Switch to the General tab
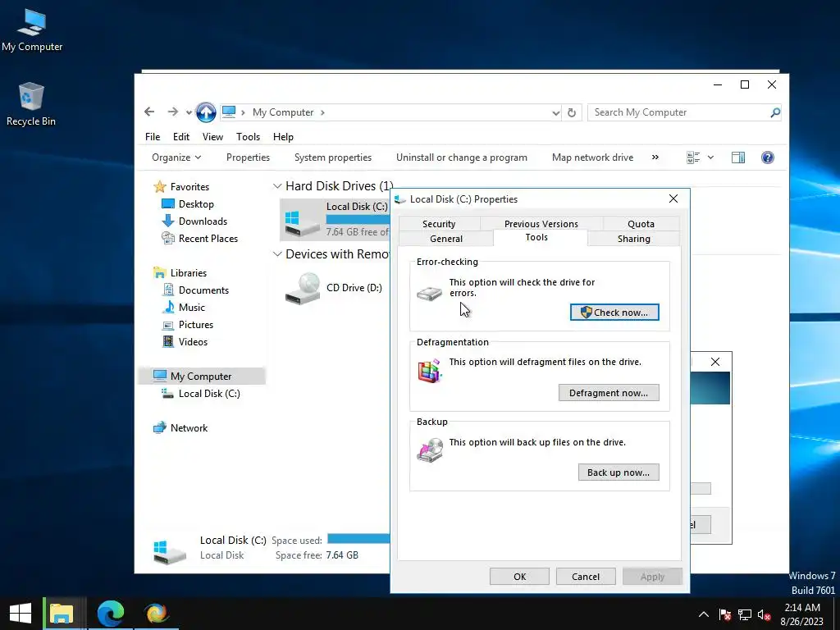This screenshot has height=630, width=840. coord(446,239)
